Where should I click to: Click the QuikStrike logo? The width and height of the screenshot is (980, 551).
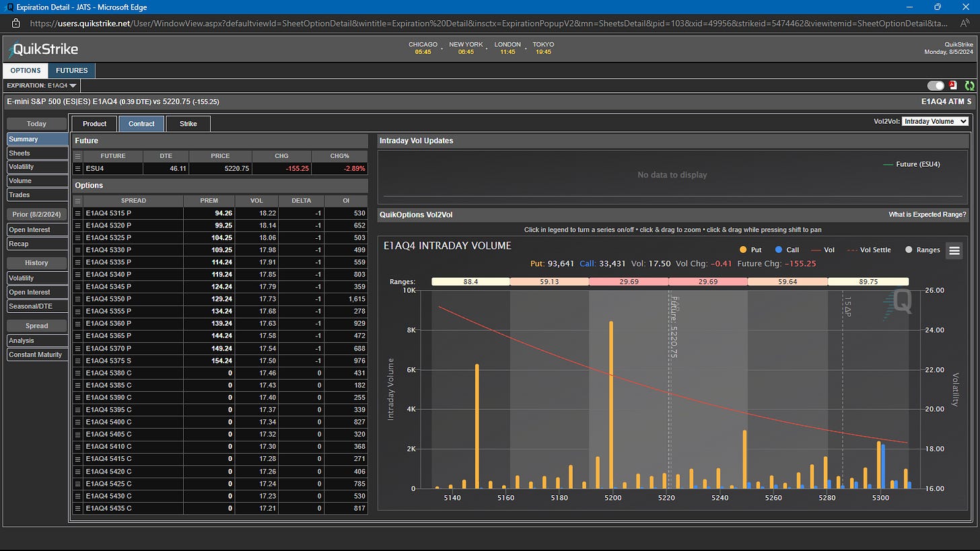[44, 49]
